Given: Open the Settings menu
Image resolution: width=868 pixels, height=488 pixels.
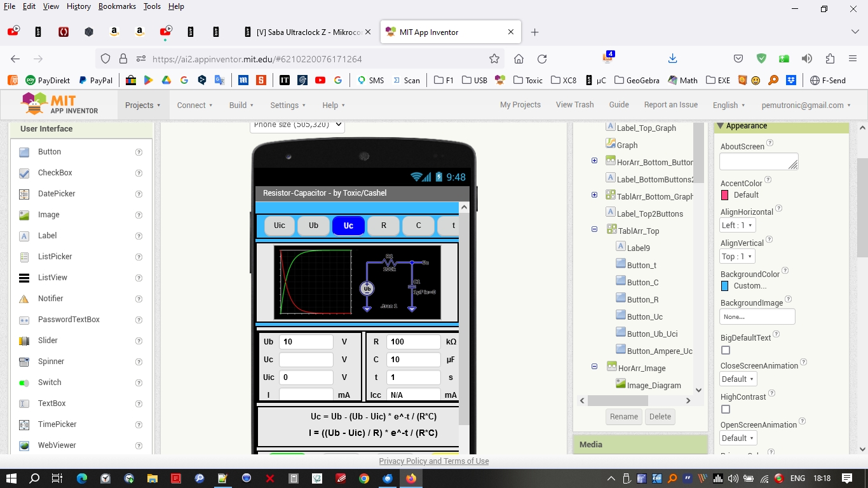Looking at the screenshot, I should tap(288, 105).
